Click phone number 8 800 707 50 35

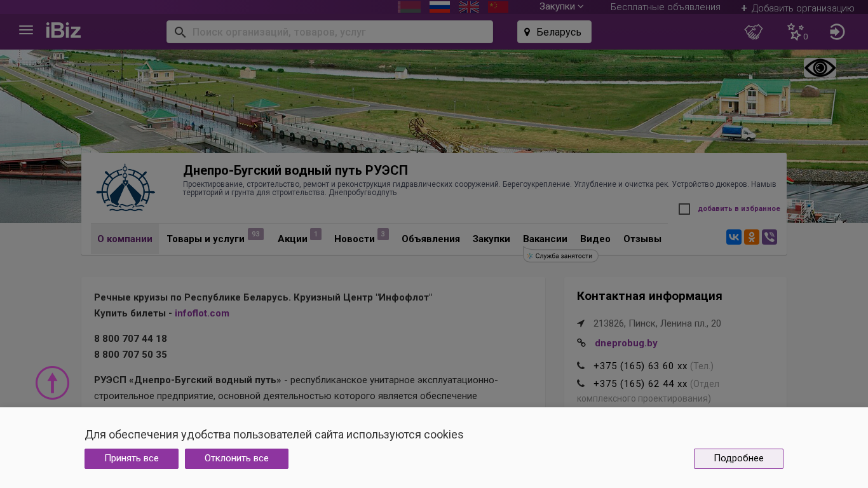130,355
